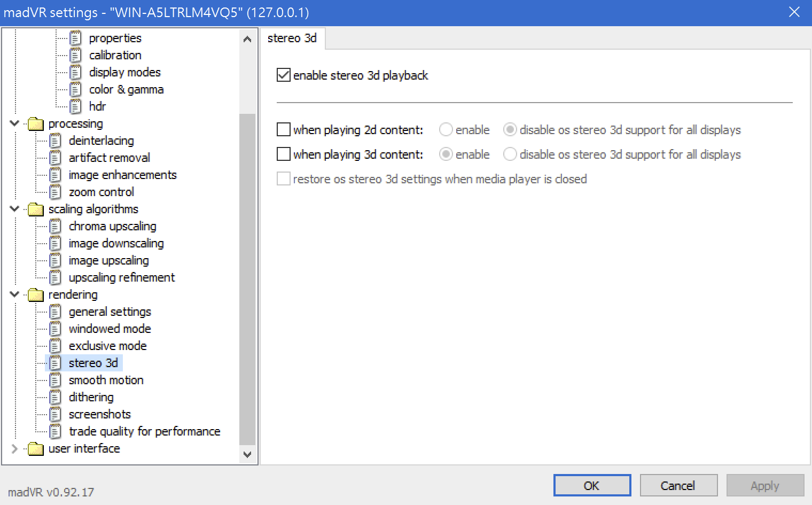Select the image upscaling label
The width and height of the screenshot is (812, 505).
pos(109,260)
